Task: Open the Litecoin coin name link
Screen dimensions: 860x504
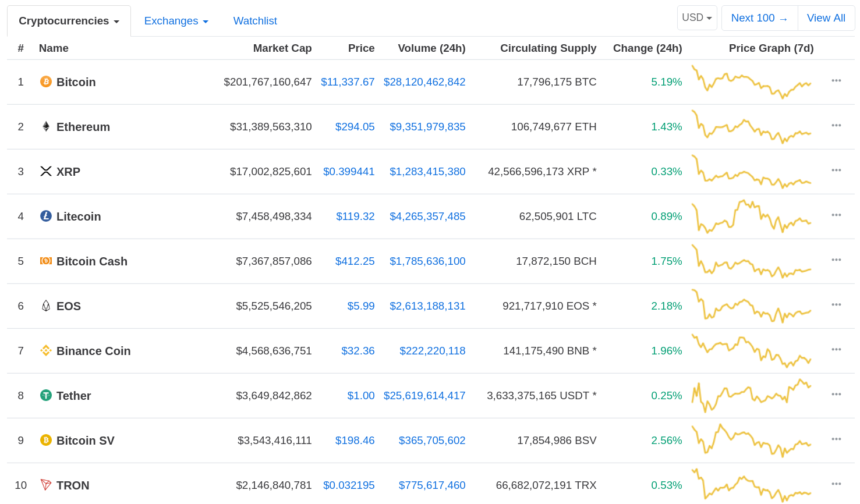Action: coord(79,216)
